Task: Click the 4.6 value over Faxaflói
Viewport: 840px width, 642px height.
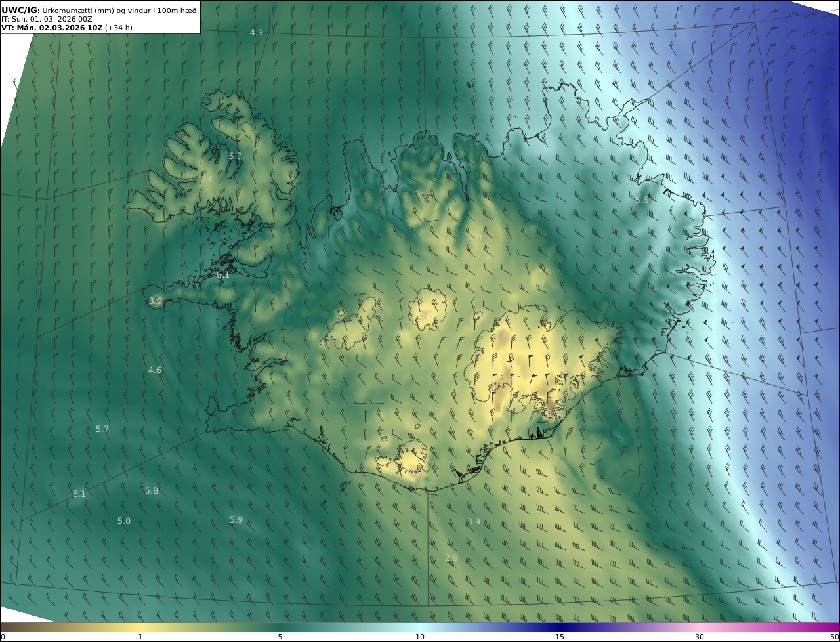Action: coord(155,370)
